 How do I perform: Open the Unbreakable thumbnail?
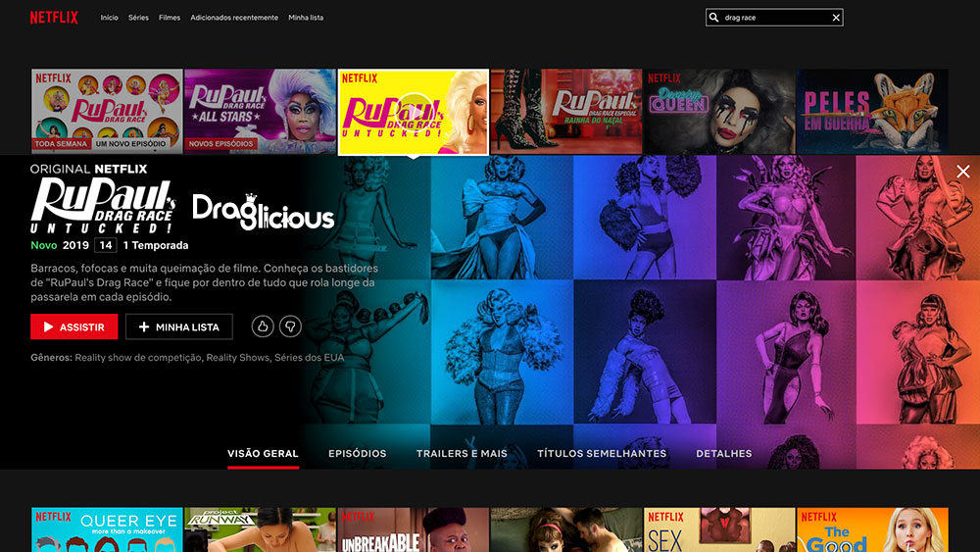[414, 529]
